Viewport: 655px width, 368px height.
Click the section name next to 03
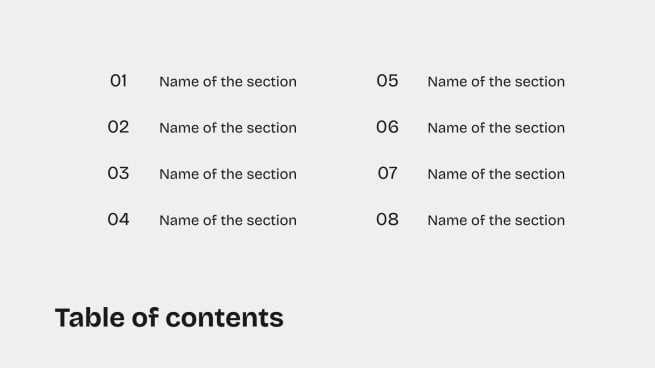[228, 174]
